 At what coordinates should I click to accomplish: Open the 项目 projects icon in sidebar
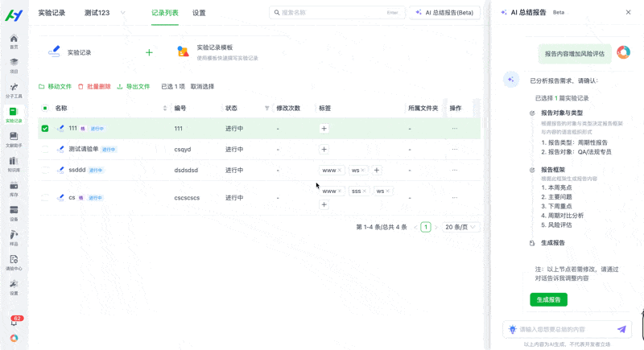tap(14, 66)
